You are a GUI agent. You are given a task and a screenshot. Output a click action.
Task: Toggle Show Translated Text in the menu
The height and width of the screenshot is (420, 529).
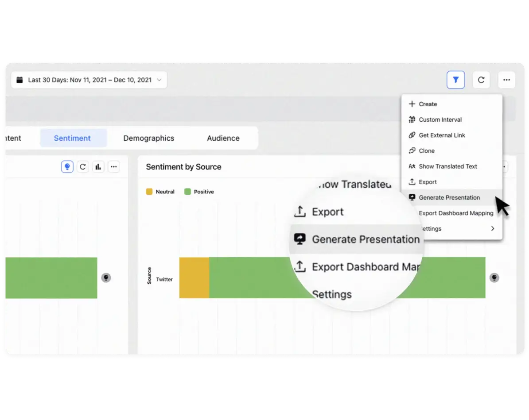448,166
